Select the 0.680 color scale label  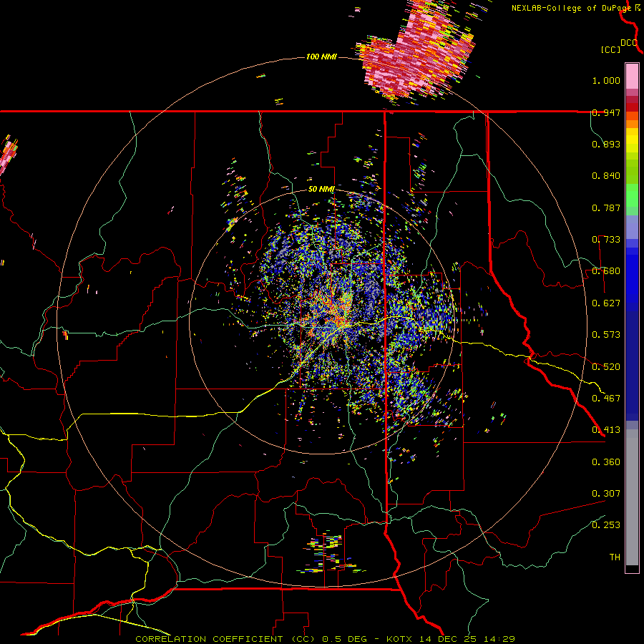coord(606,271)
